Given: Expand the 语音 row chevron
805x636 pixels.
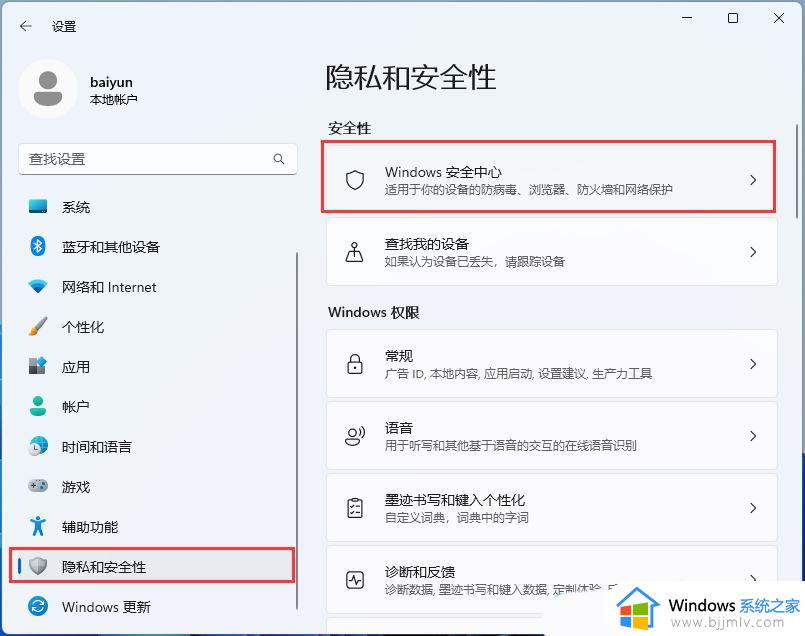Looking at the screenshot, I should click(753, 436).
